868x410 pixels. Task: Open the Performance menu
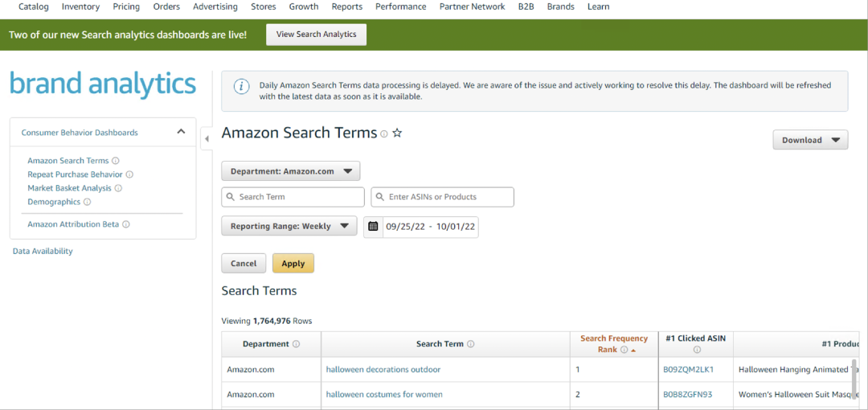point(401,6)
